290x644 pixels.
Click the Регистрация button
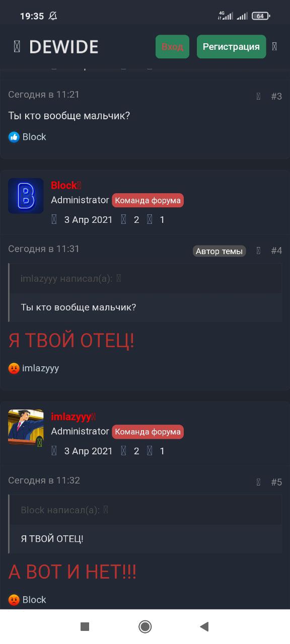[x=231, y=47]
